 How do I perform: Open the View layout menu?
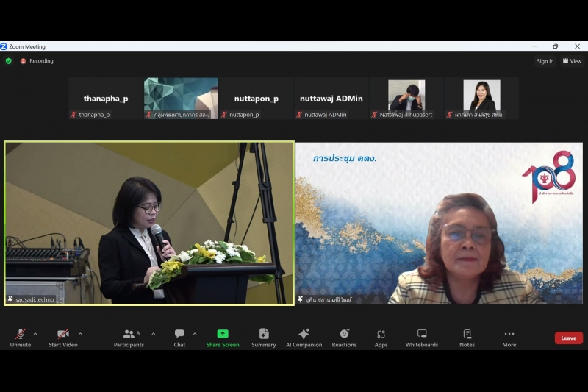click(572, 61)
